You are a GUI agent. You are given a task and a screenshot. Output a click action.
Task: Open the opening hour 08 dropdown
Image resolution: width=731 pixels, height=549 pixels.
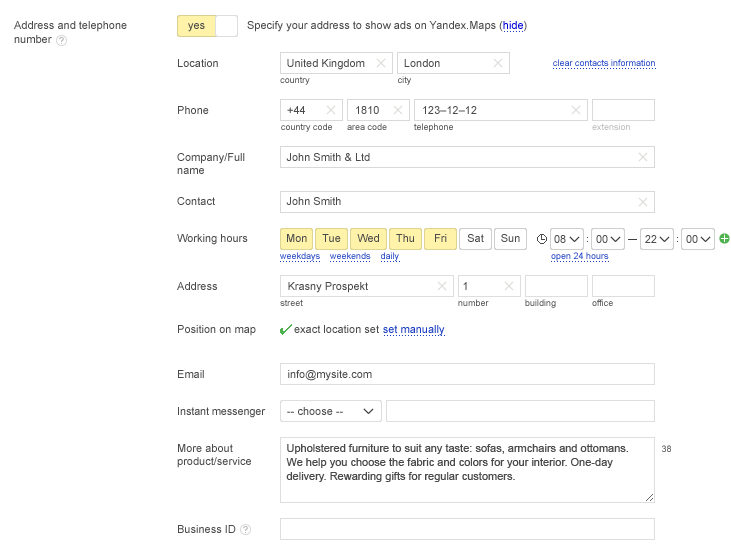click(x=567, y=238)
